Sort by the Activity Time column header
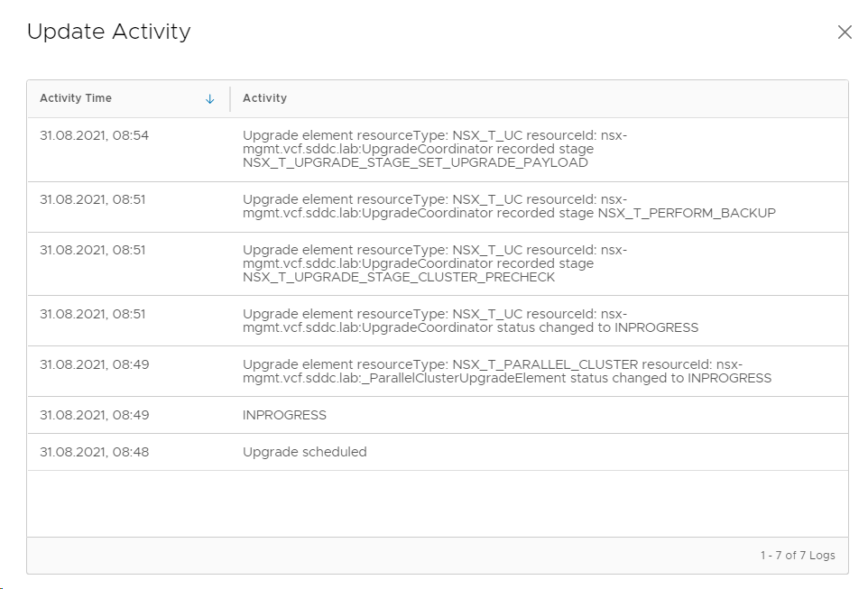The height and width of the screenshot is (589, 868). point(76,98)
